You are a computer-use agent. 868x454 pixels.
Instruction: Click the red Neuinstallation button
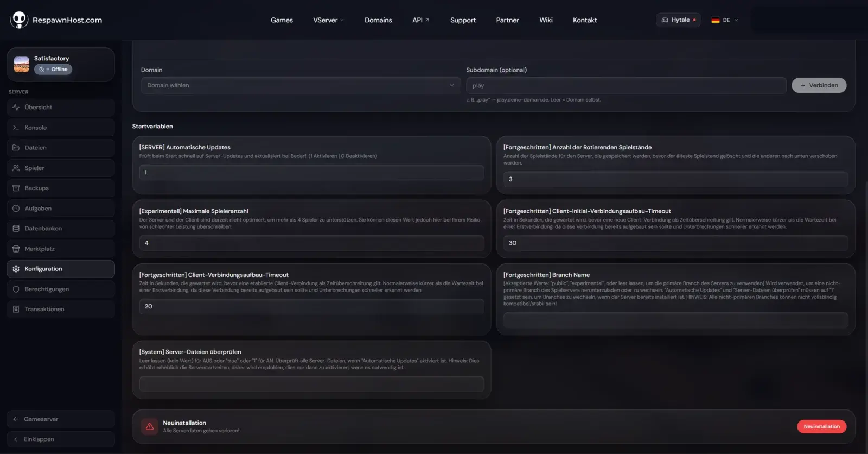[821, 426]
